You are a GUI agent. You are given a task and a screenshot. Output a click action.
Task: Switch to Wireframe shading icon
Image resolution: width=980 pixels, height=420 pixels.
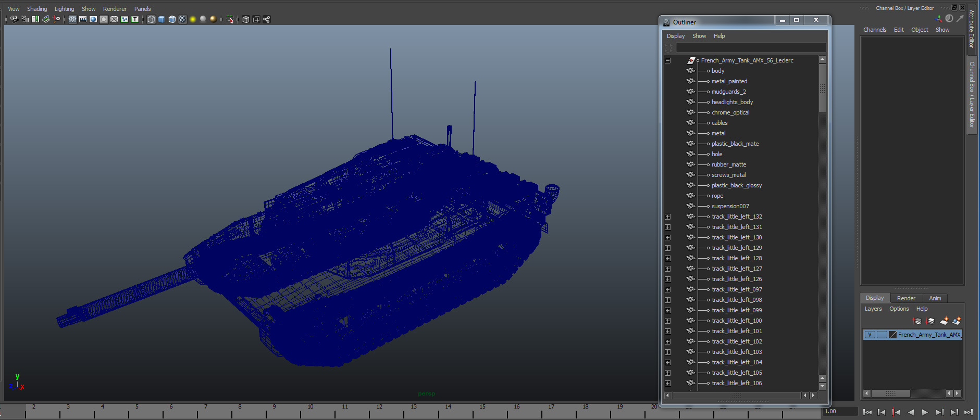click(151, 19)
